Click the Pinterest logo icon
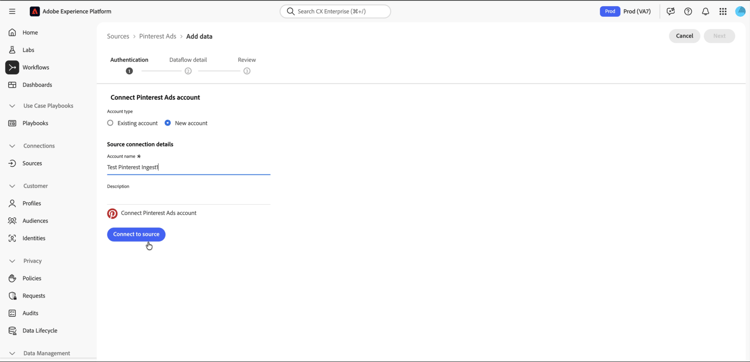Image resolution: width=750 pixels, height=362 pixels. (112, 213)
